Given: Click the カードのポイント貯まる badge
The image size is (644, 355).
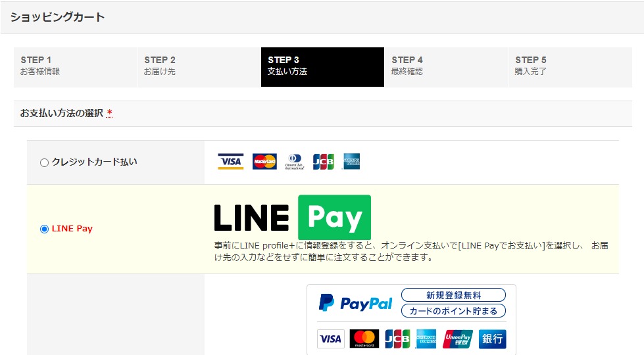Looking at the screenshot, I should [x=453, y=311].
